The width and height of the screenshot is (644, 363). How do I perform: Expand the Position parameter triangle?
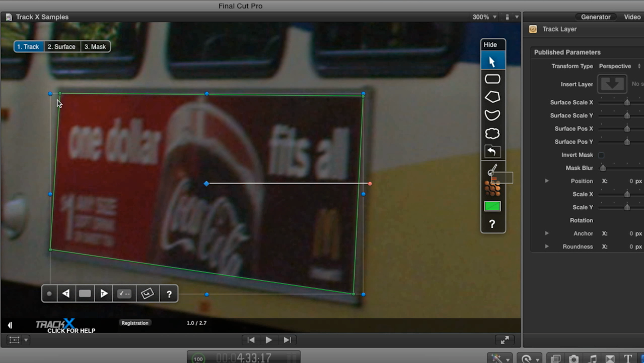pos(547,181)
